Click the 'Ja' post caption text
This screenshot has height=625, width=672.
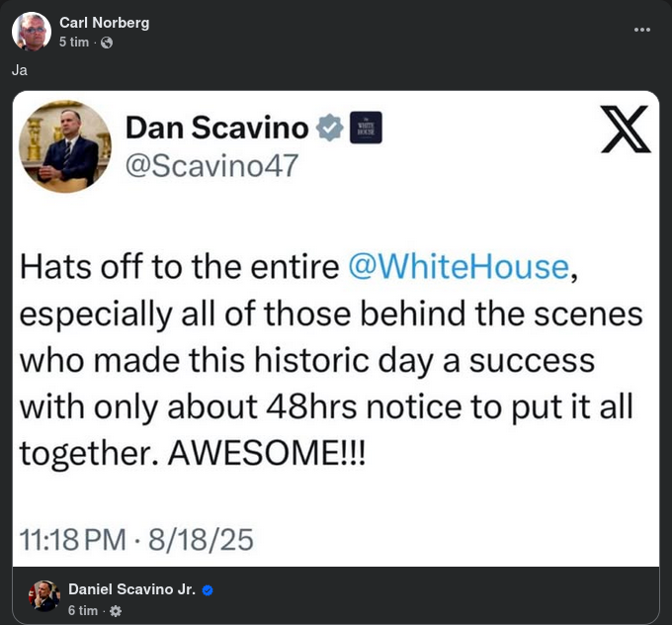(x=20, y=70)
